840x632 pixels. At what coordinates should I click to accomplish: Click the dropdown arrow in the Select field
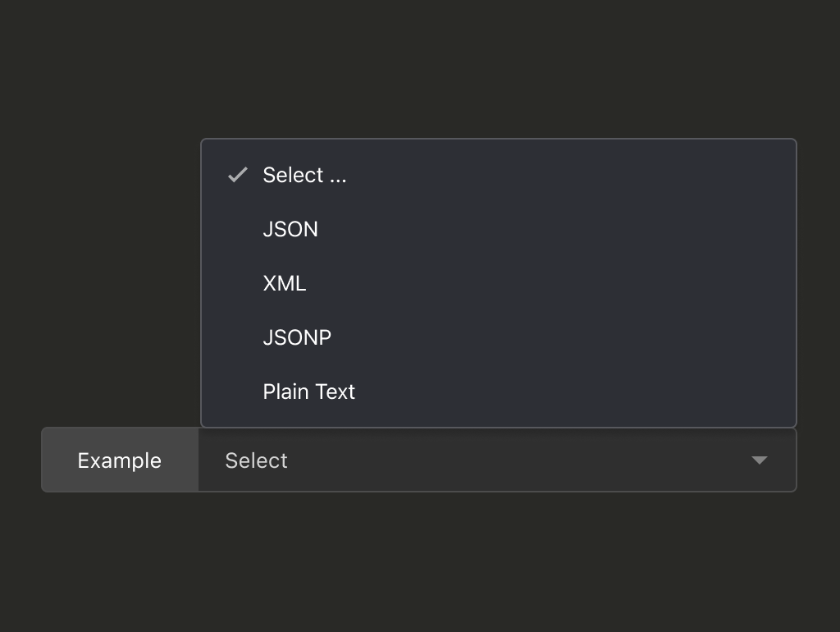click(x=759, y=460)
